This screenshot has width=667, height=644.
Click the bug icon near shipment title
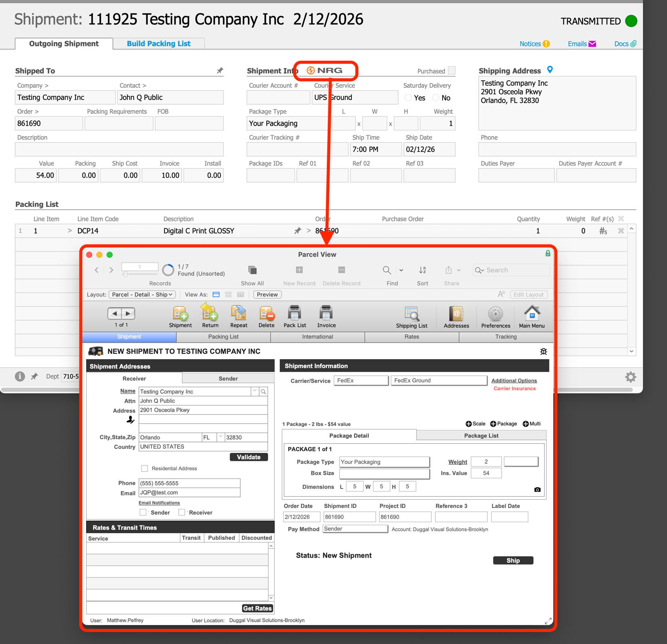click(544, 351)
